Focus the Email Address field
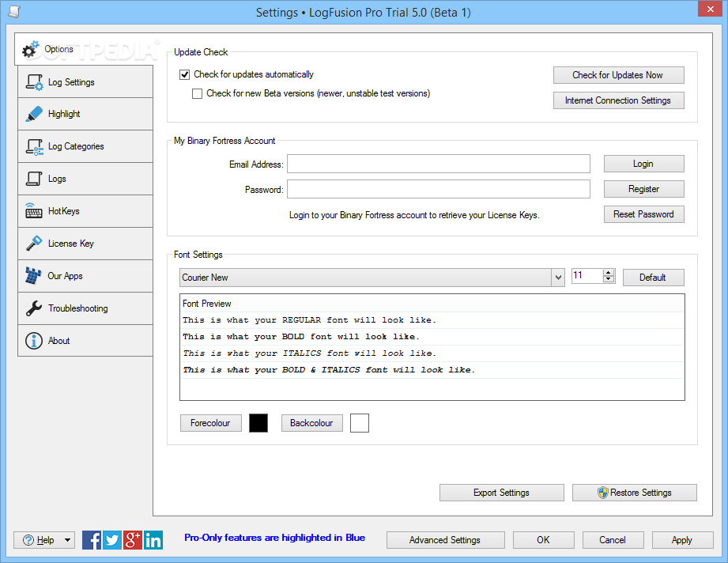Image resolution: width=728 pixels, height=563 pixels. pyautogui.click(x=438, y=164)
